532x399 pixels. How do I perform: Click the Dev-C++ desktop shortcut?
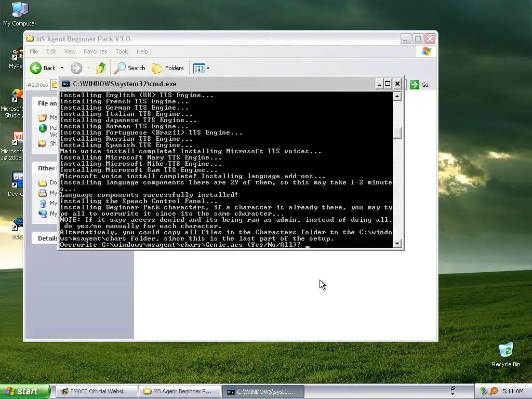click(15, 184)
